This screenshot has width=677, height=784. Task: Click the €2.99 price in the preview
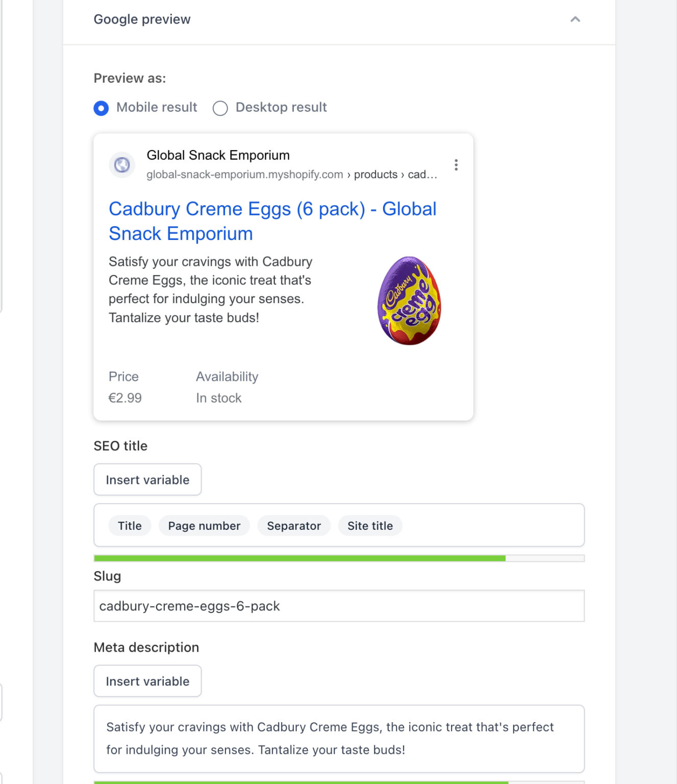(x=124, y=398)
